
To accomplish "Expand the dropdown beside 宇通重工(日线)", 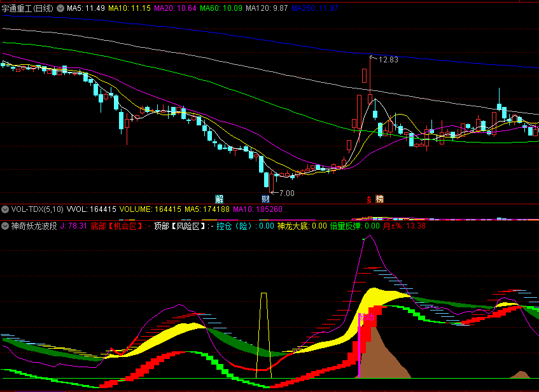I will [x=60, y=8].
